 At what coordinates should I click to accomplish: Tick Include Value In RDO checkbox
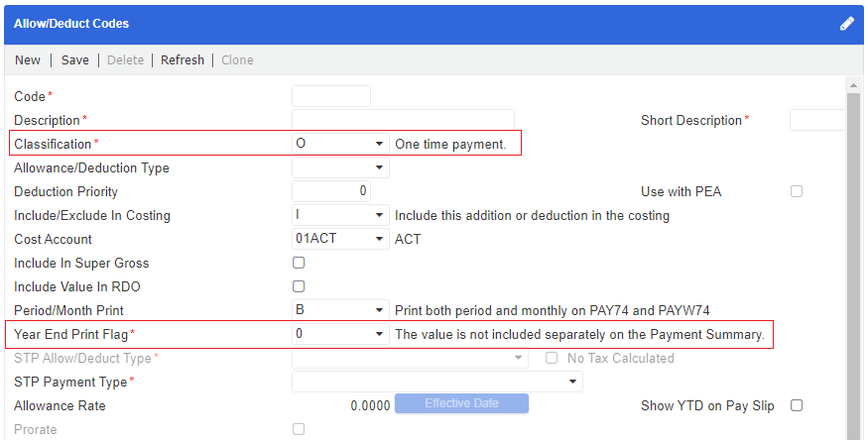pyautogui.click(x=299, y=286)
